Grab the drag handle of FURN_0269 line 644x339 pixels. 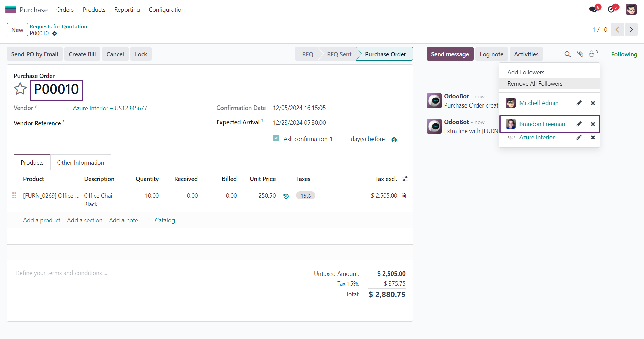click(14, 195)
